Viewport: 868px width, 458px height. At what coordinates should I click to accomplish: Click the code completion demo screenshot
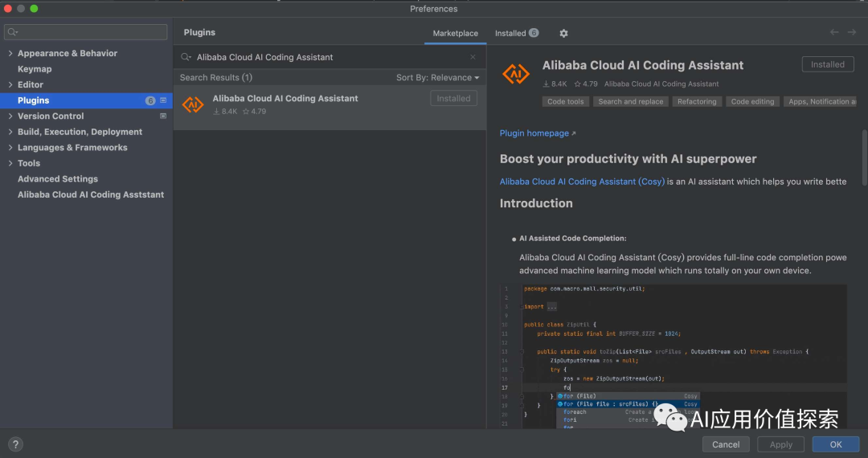tap(674, 356)
